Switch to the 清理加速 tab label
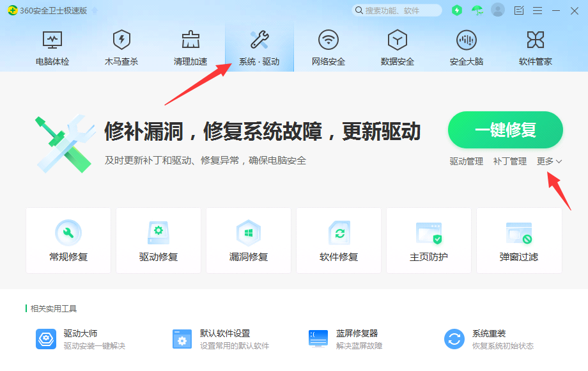Viewport: 588px width, 371px height. point(190,61)
